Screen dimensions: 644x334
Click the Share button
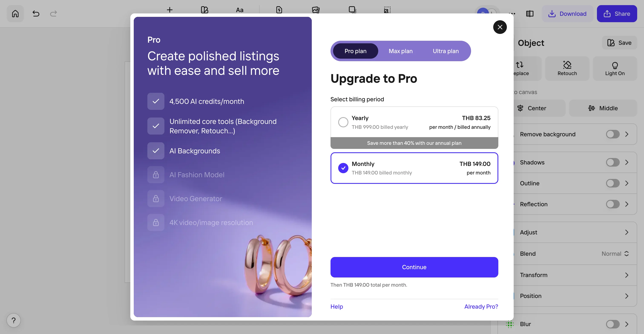[617, 13]
